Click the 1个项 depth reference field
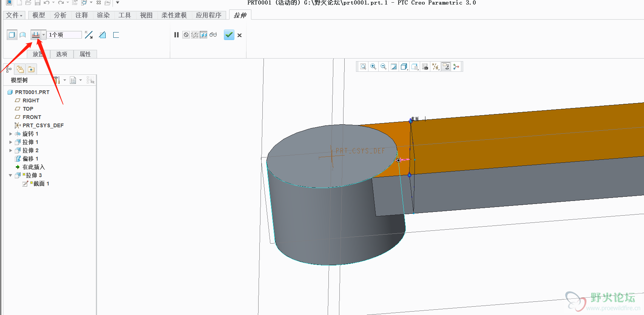The image size is (644, 315). [x=65, y=35]
